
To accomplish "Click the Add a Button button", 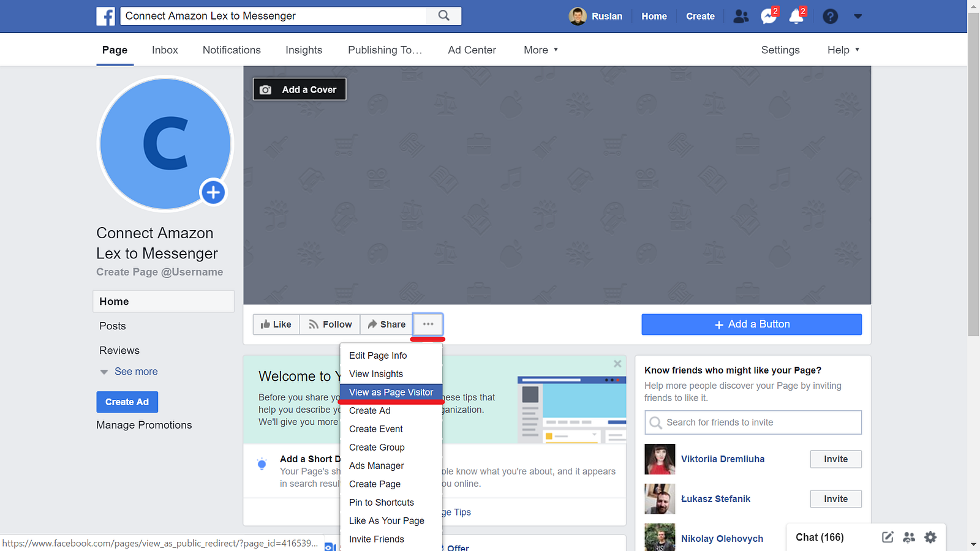I will click(752, 324).
